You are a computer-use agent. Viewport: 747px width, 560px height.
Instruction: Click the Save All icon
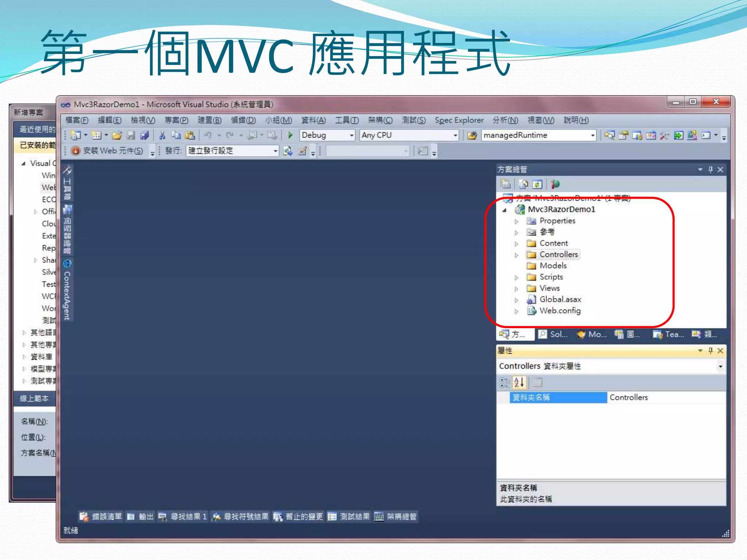click(144, 135)
